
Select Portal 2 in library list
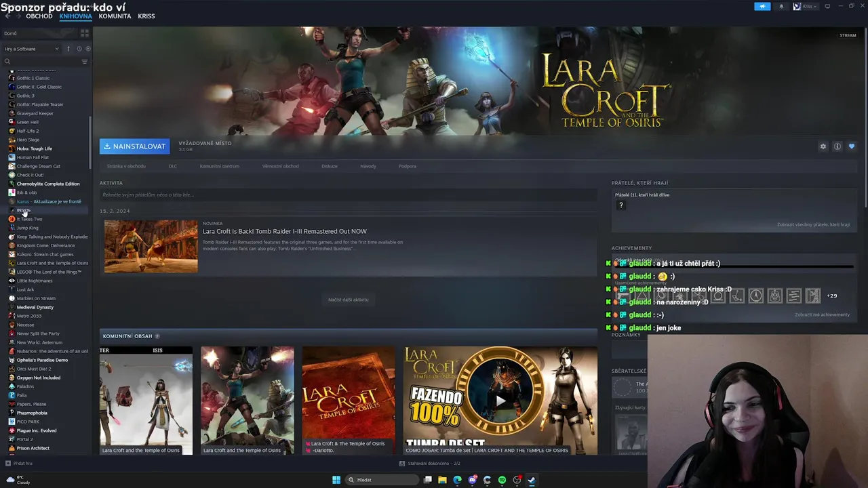point(24,439)
